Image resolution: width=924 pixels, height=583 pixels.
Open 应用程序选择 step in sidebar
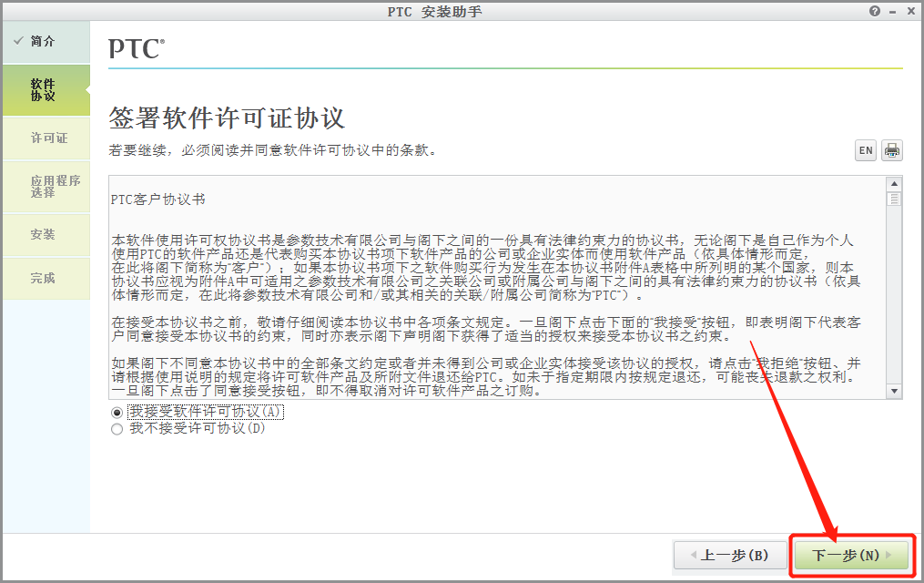46,186
